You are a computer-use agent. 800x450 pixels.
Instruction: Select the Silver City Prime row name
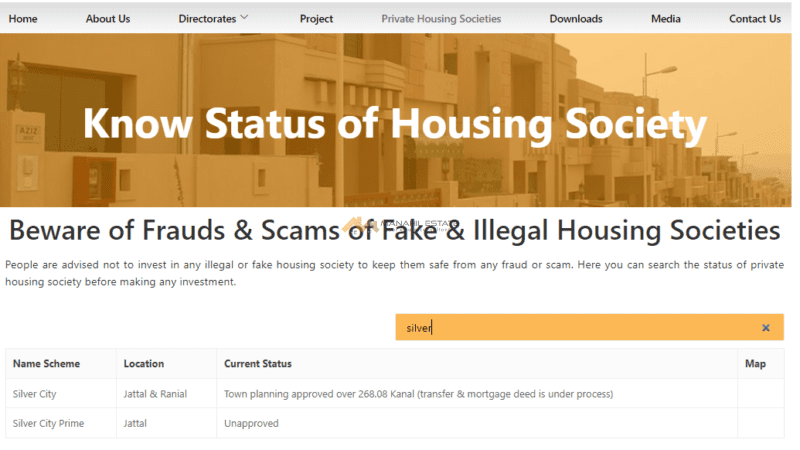(48, 423)
